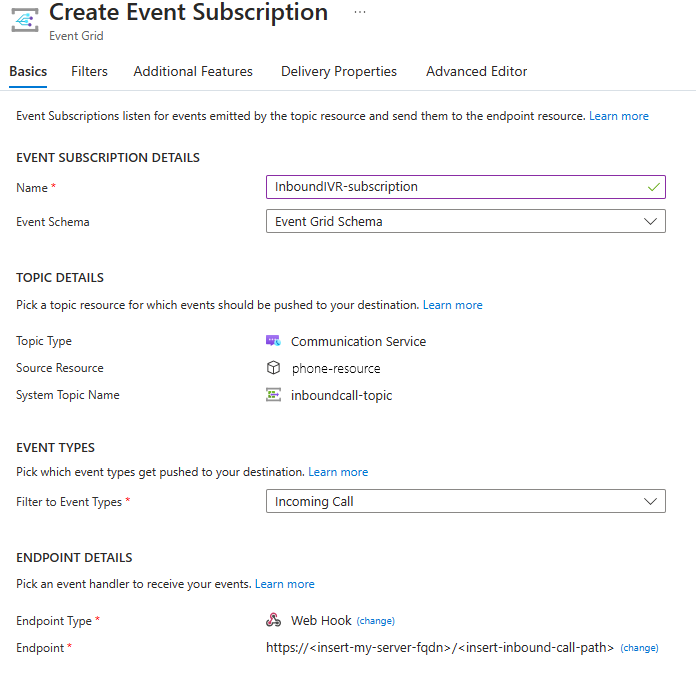Open Learn more link under Topic Details
Viewport: 696px width, 680px height.
point(452,305)
